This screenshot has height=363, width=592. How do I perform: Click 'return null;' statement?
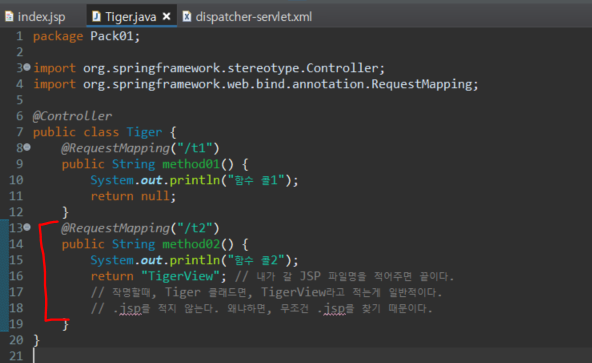pos(133,196)
